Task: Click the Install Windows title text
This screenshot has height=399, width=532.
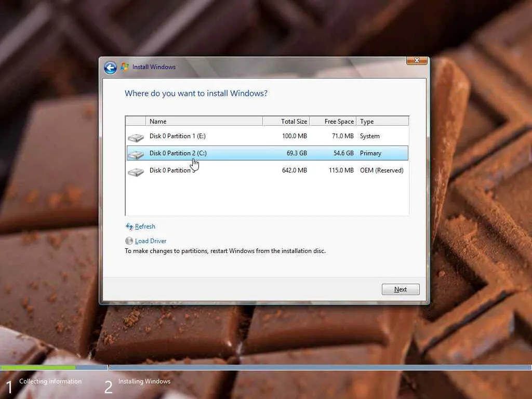Action: point(154,67)
